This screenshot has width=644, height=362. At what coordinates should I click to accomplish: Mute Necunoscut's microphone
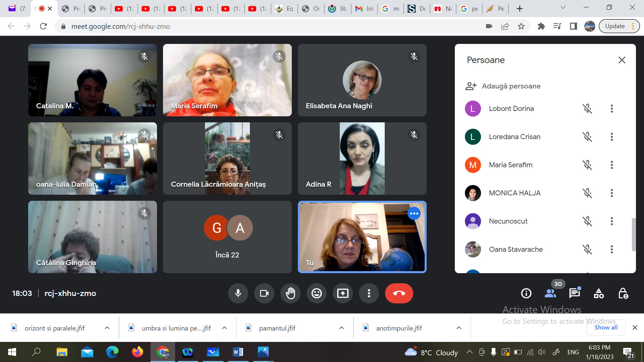(587, 221)
